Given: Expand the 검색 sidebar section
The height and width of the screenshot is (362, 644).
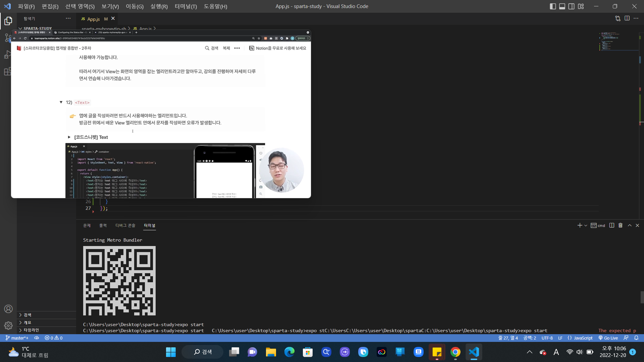Looking at the screenshot, I should (47, 315).
